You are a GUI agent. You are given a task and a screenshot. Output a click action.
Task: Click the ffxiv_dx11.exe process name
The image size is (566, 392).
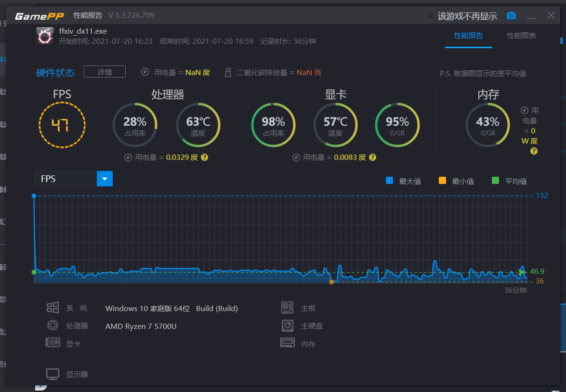coord(83,31)
